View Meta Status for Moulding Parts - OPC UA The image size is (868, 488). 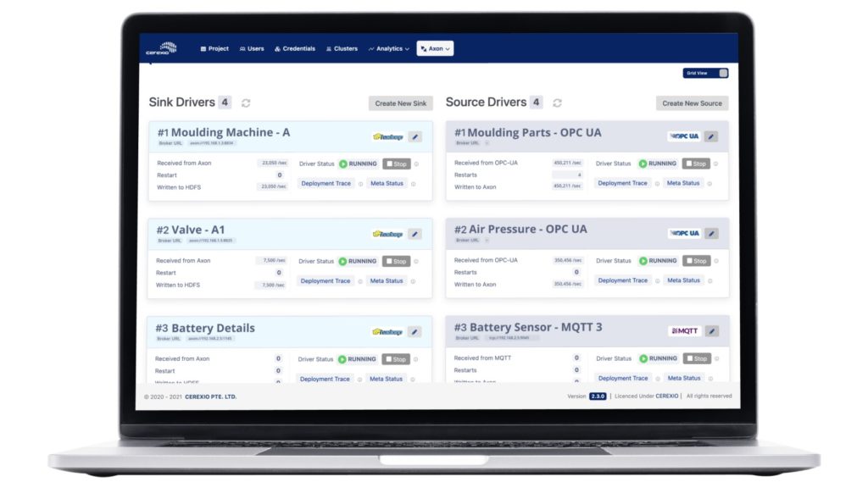coord(683,183)
